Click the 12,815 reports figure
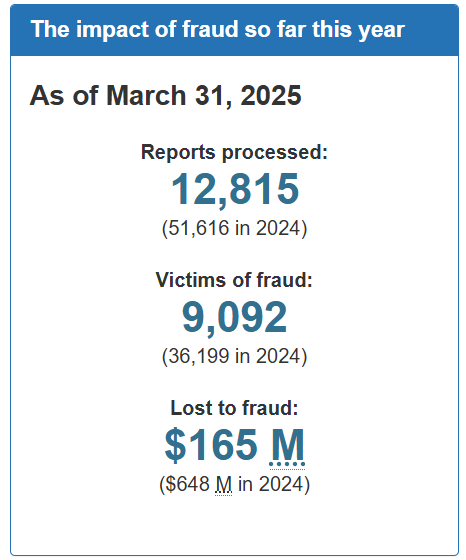466x560 pixels. click(x=235, y=189)
